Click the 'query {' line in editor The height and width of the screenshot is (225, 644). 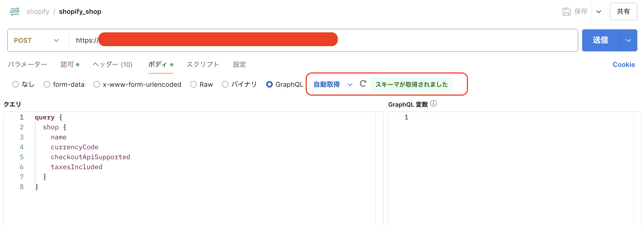(x=49, y=117)
